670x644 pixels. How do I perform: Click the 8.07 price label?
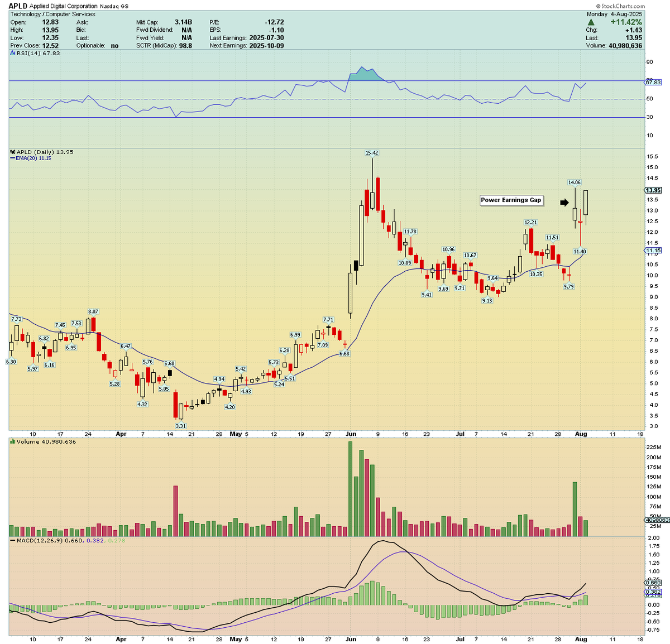point(93,311)
